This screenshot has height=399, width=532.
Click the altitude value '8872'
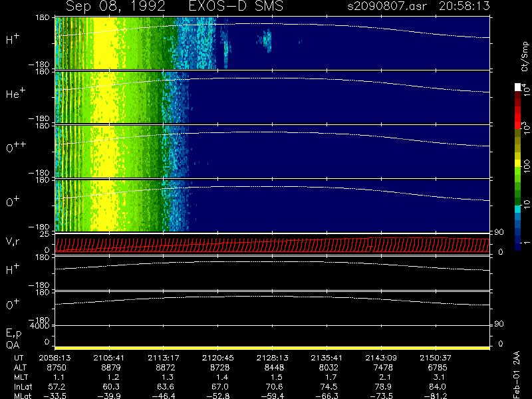click(165, 368)
